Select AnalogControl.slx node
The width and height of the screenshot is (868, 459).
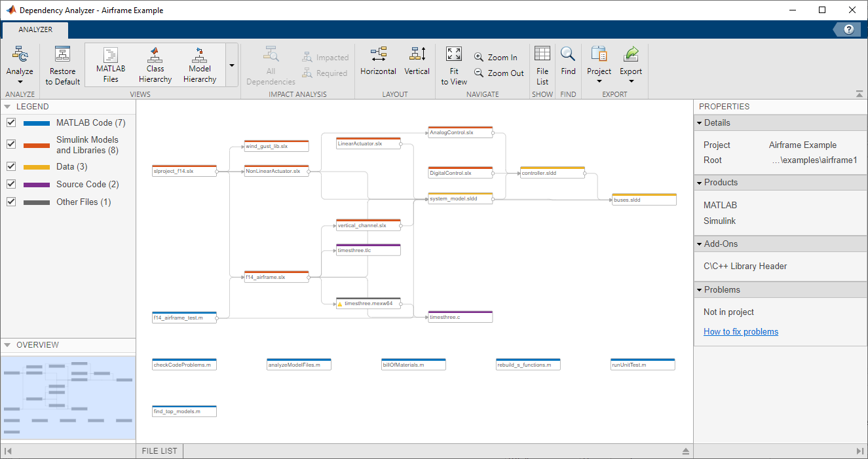click(460, 132)
